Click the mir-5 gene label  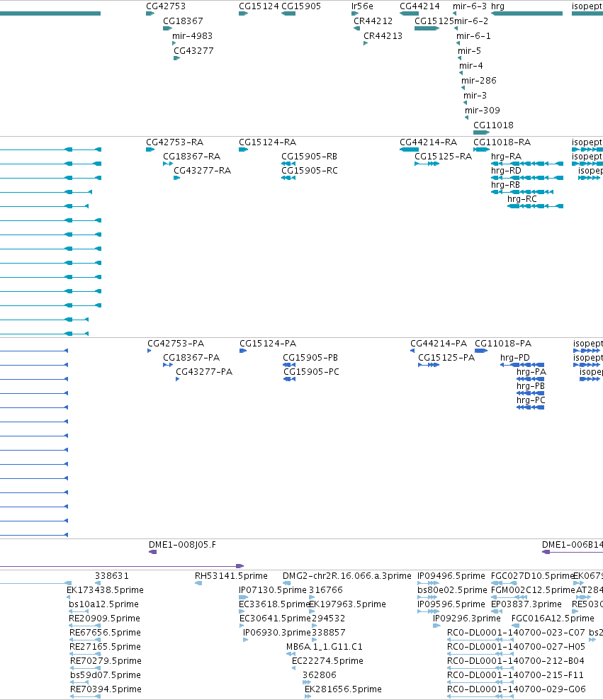[x=469, y=50]
